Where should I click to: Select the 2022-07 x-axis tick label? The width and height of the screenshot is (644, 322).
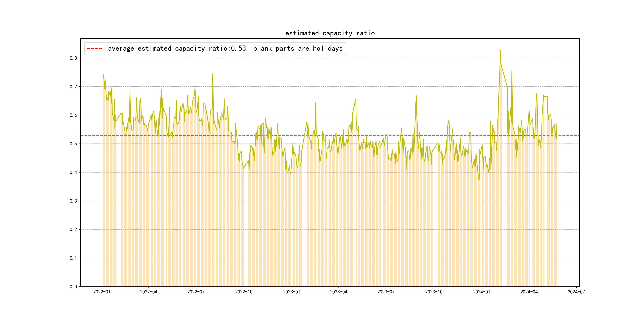[x=196, y=292]
